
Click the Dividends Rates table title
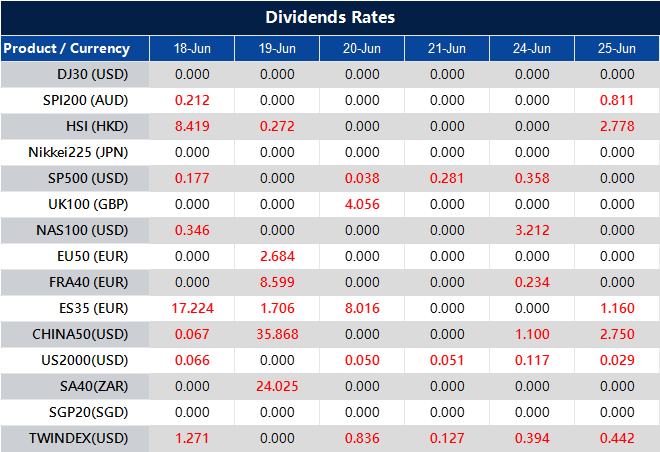329,17
